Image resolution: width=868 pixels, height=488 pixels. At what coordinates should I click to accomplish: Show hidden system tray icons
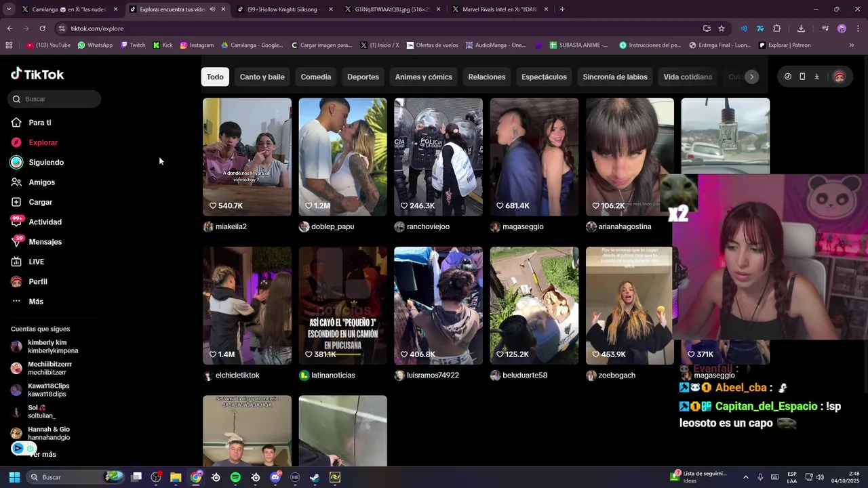(745, 477)
